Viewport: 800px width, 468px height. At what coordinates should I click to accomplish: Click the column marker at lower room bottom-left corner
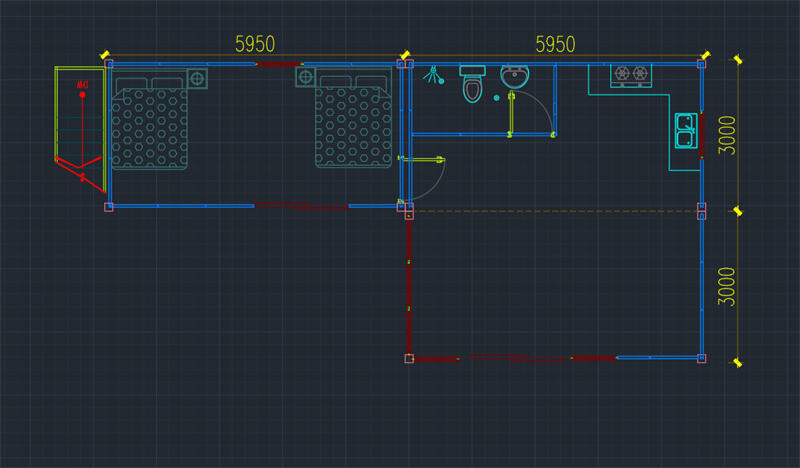409,358
